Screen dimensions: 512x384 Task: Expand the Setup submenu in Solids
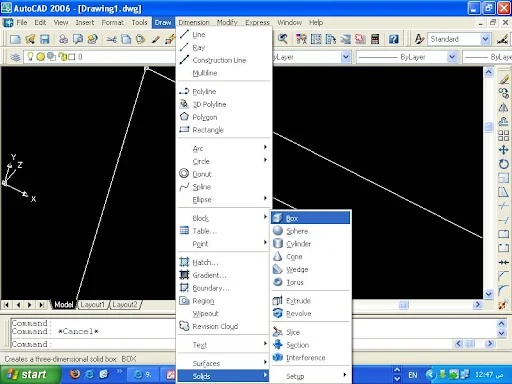tap(311, 376)
